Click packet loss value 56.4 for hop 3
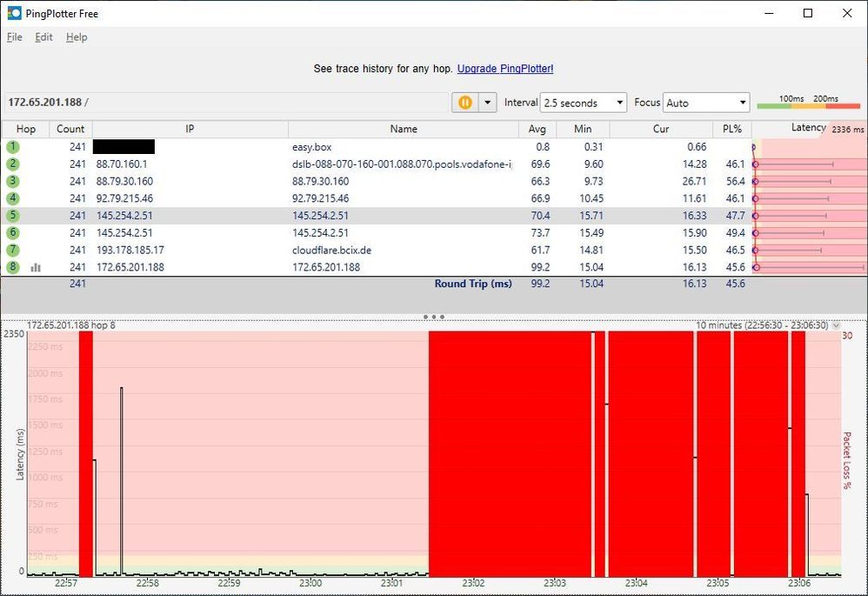 tap(735, 181)
